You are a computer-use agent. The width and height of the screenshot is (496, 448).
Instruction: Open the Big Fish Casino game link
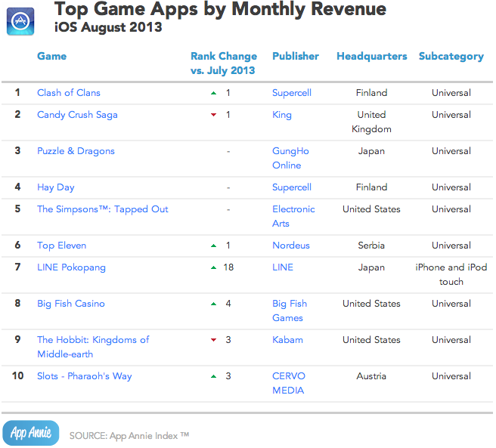pyautogui.click(x=71, y=304)
